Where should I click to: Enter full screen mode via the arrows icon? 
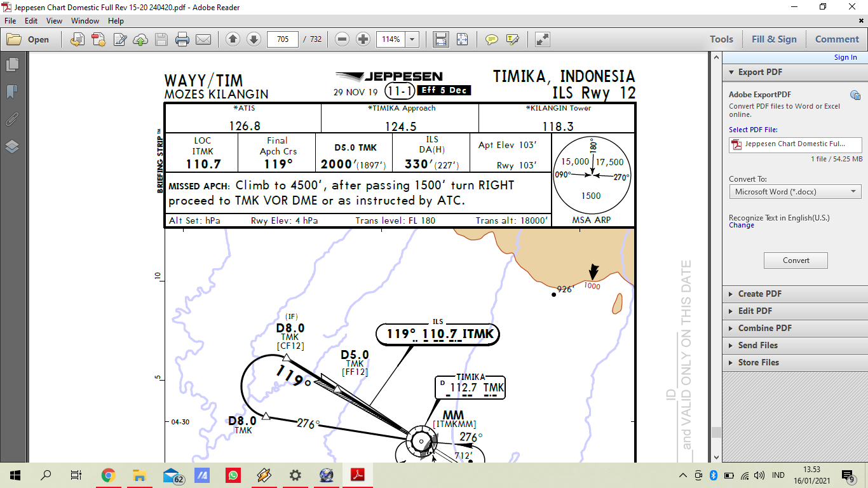pyautogui.click(x=542, y=39)
